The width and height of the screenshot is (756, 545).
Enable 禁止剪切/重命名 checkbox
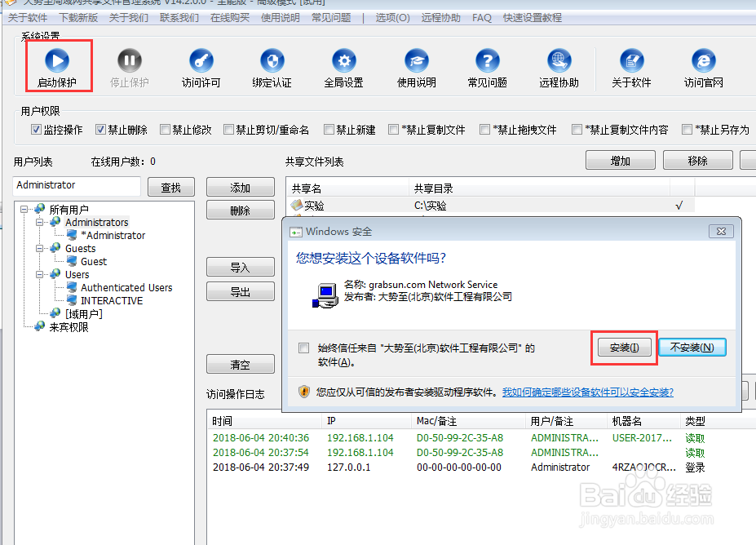[x=228, y=129]
